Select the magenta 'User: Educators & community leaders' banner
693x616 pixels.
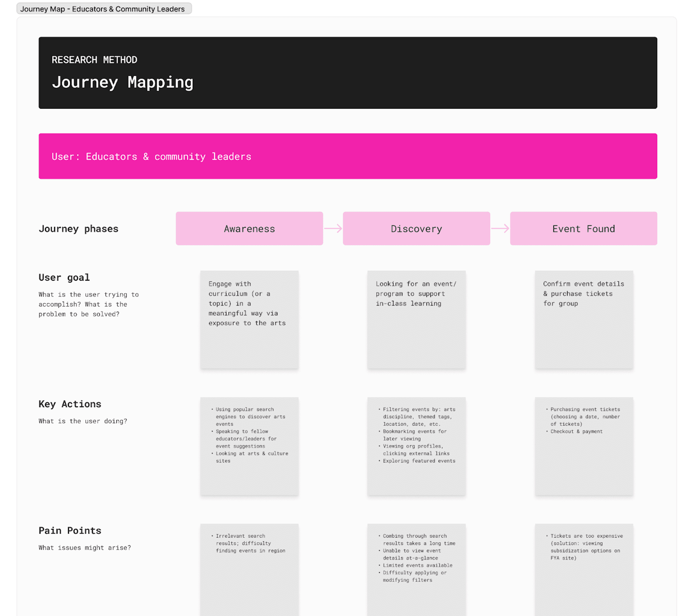(x=348, y=156)
